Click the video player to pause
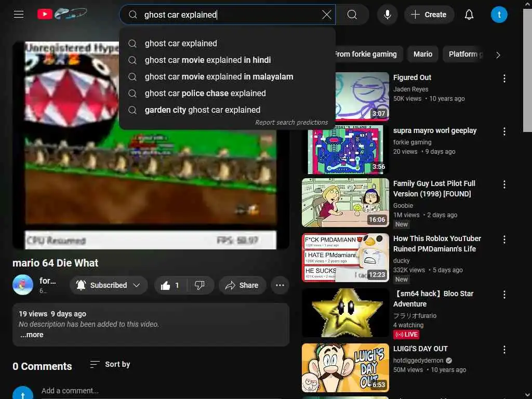This screenshot has height=399, width=532. point(151,145)
